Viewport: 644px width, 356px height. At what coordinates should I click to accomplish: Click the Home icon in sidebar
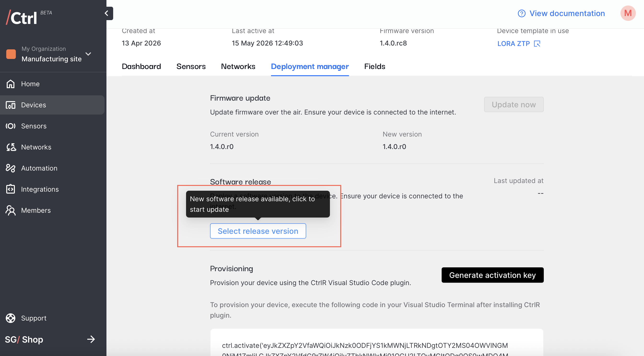pos(11,84)
